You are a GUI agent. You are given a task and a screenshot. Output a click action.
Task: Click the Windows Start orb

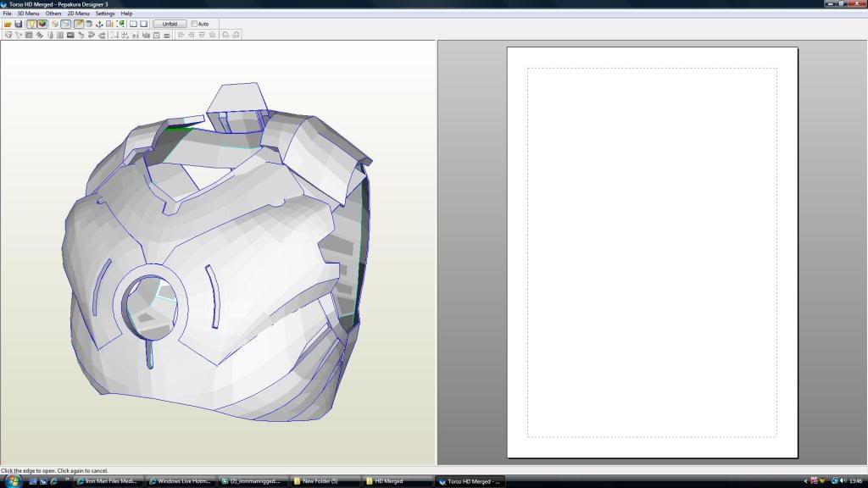(x=12, y=481)
